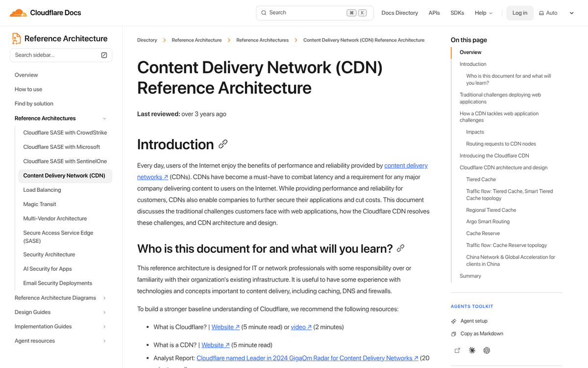Copy anchor link for Introduction heading
588x368 pixels.
223,144
